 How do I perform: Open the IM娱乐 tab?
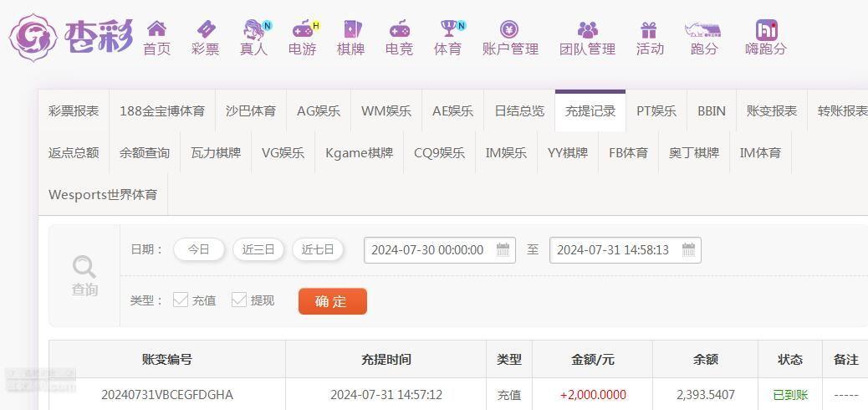[x=506, y=153]
